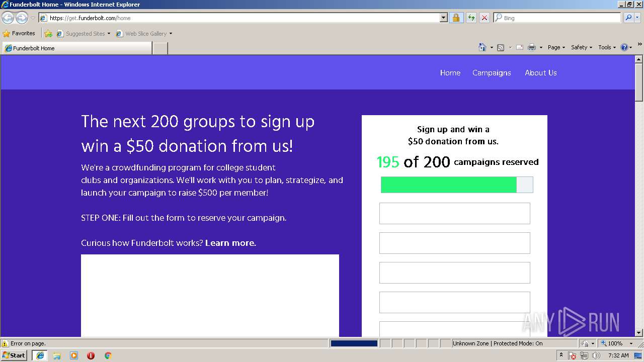Click Internet Explorer taskbar icon
The width and height of the screenshot is (644, 362).
[40, 355]
